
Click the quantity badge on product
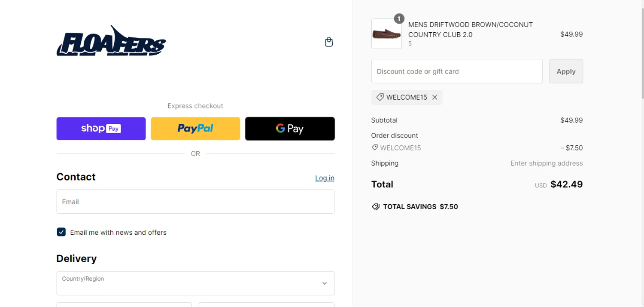pos(399,19)
